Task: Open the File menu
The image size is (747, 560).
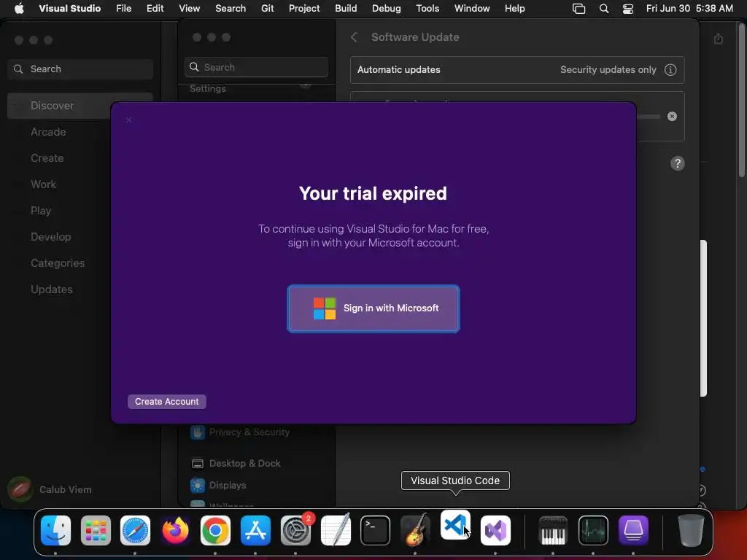Action: (x=124, y=8)
